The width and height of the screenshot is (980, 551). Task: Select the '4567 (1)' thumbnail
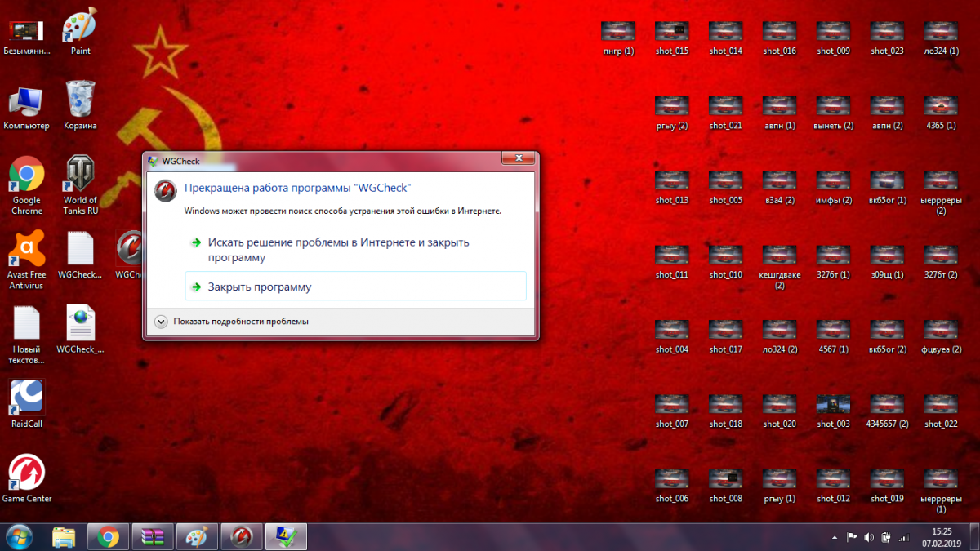point(833,337)
